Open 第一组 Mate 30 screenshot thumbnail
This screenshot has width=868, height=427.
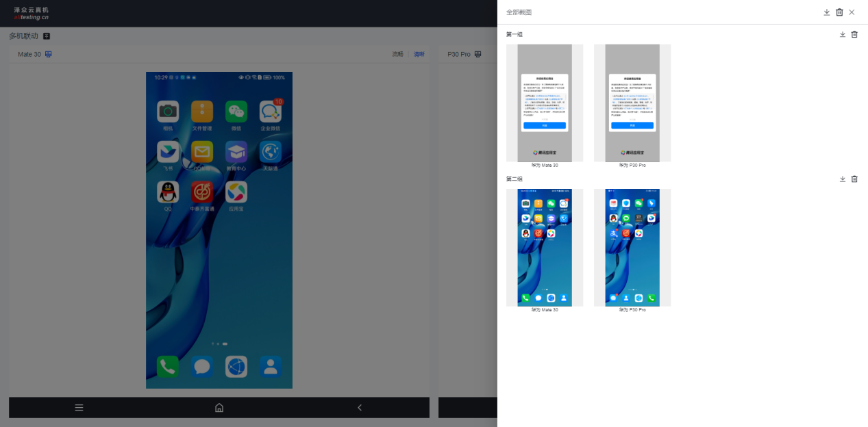[545, 103]
